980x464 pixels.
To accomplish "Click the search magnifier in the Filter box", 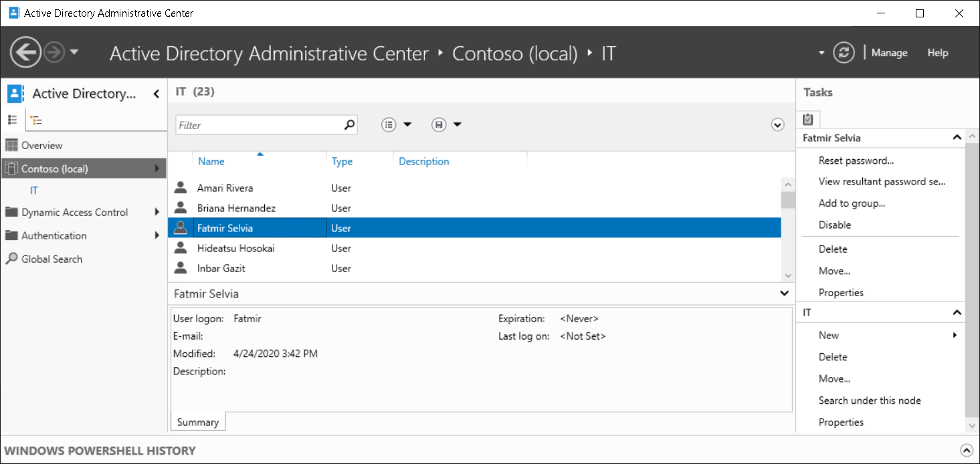I will (x=349, y=124).
